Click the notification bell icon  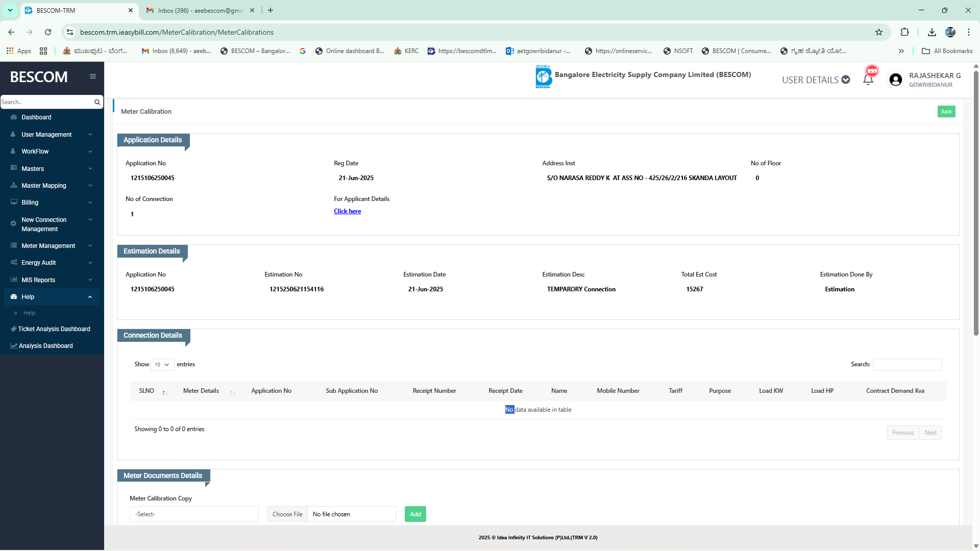click(868, 80)
